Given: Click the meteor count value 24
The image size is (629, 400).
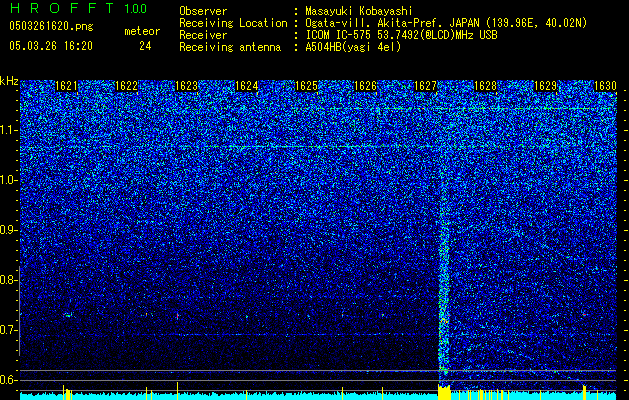Looking at the screenshot, I should coord(145,46).
